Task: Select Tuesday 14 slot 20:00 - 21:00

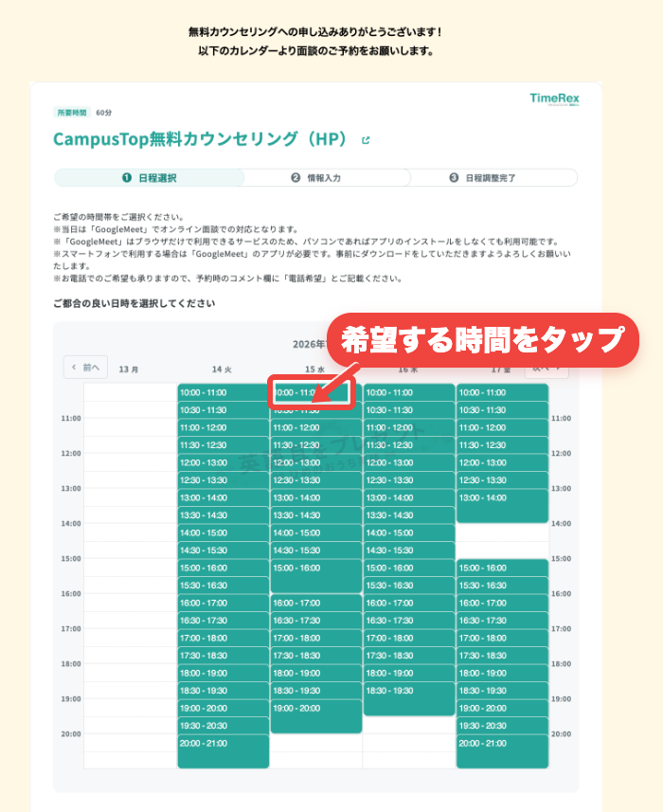Action: (x=224, y=751)
